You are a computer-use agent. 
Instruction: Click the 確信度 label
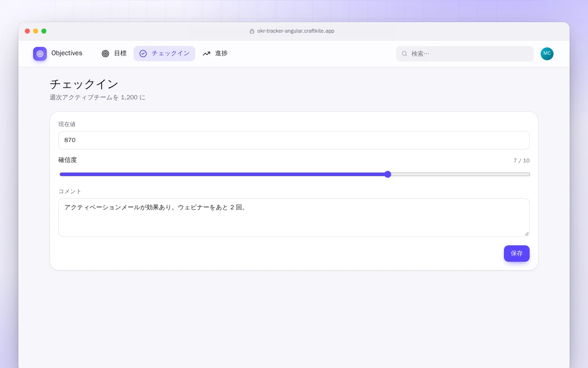(x=68, y=160)
